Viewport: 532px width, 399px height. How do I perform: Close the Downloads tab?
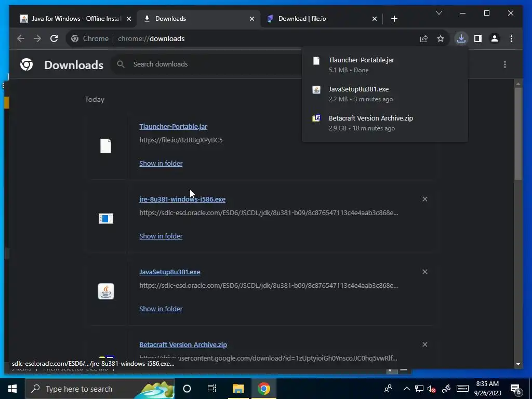point(252,19)
